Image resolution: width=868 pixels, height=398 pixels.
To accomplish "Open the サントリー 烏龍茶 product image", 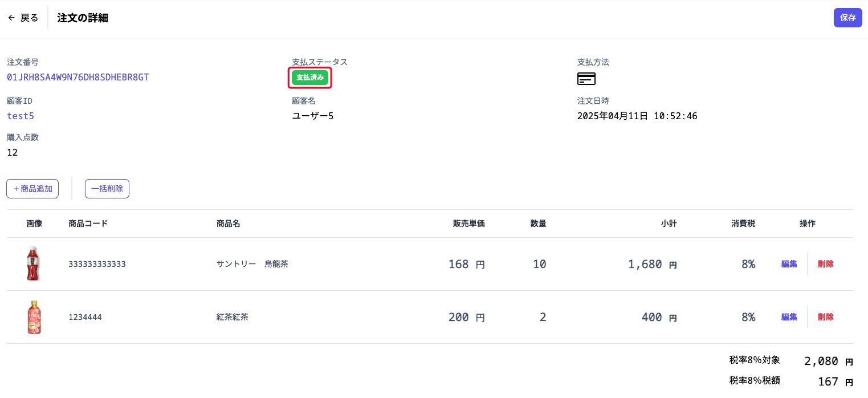I will [34, 264].
